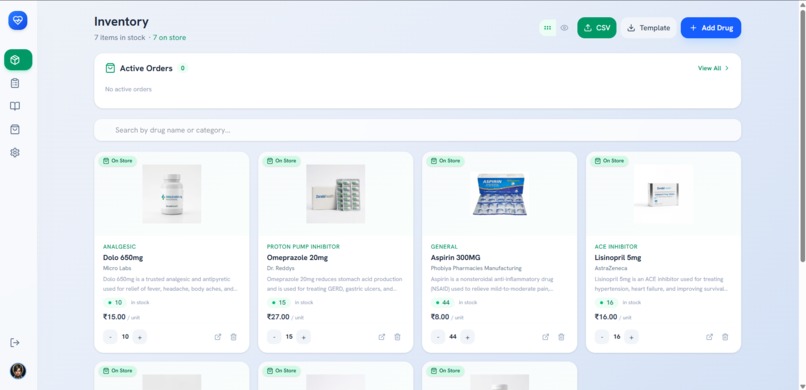Click the scrollbar down arrow
This screenshot has height=390, width=806.
(x=802, y=386)
